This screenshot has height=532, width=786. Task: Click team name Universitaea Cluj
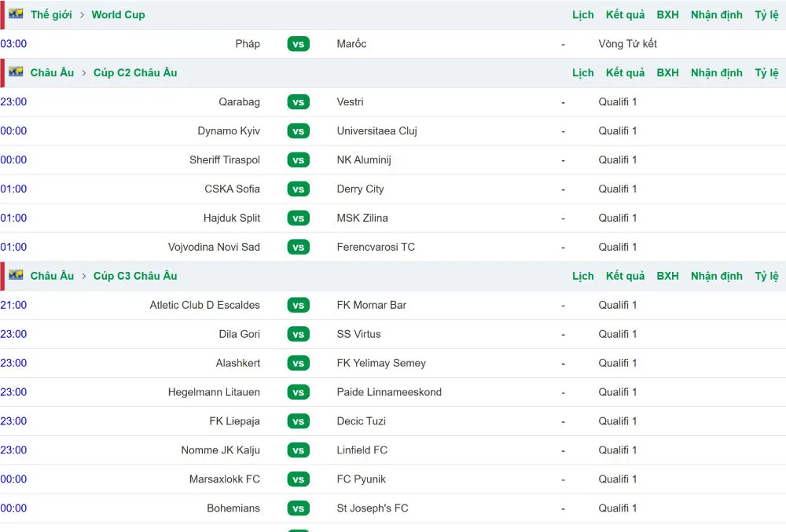point(377,131)
